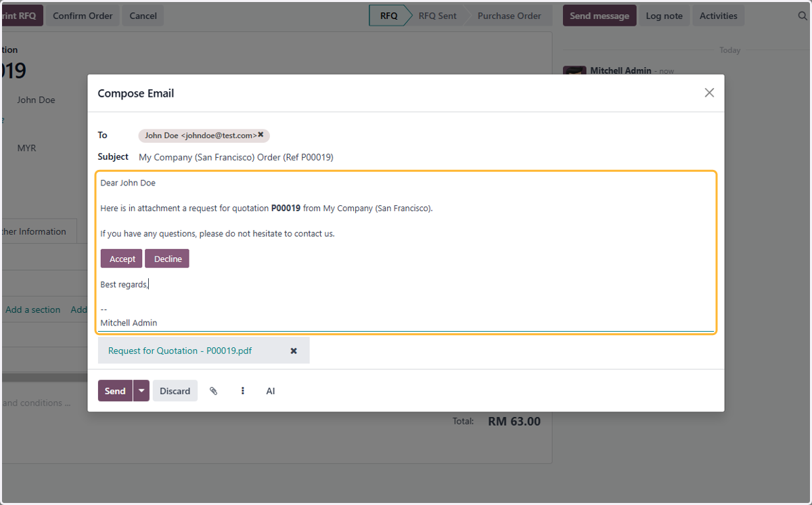Click the chatter search magnifier icon

click(803, 16)
